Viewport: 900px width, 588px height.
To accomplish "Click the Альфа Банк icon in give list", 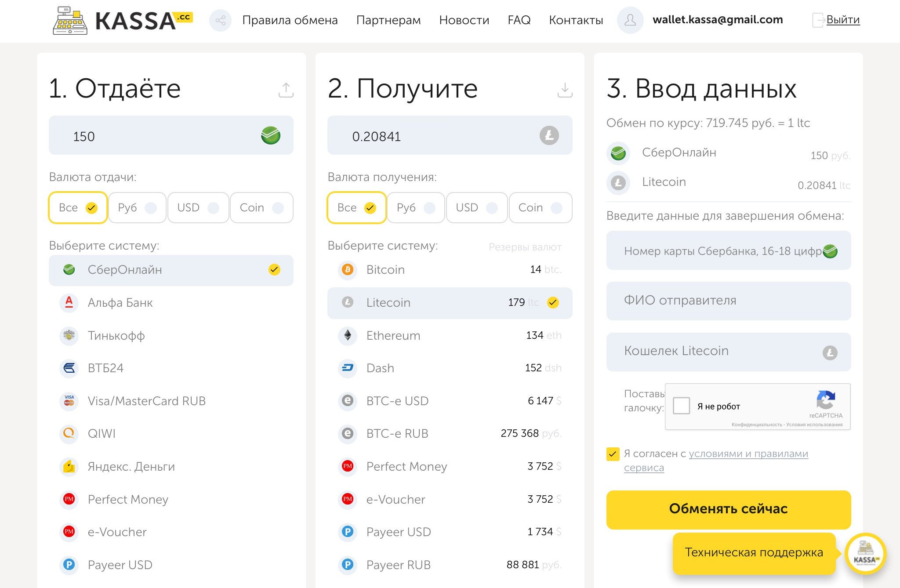I will (69, 302).
